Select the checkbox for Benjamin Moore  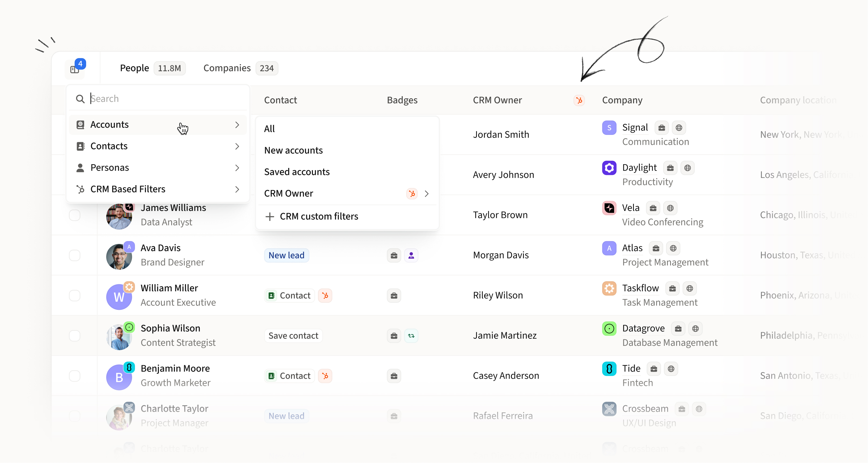[x=75, y=376]
